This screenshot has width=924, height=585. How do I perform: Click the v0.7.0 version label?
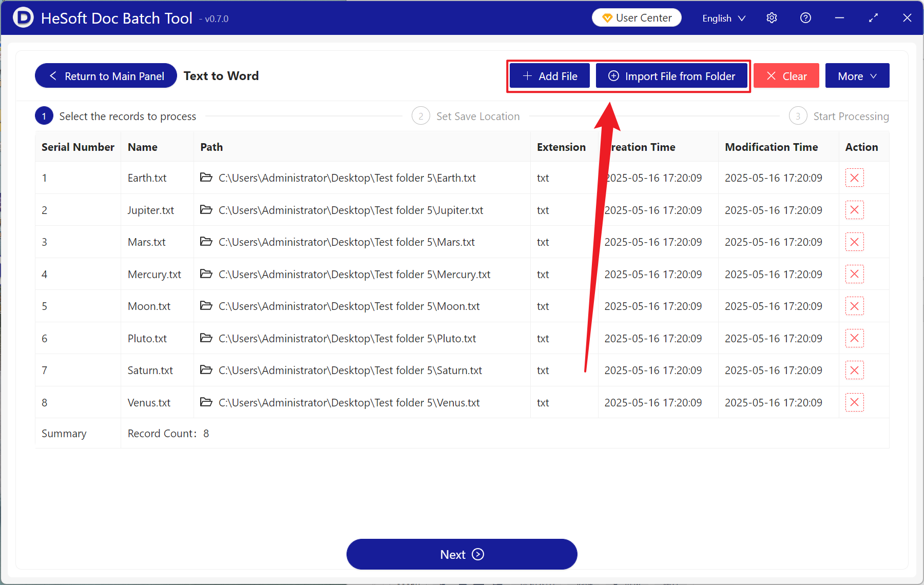tap(214, 19)
